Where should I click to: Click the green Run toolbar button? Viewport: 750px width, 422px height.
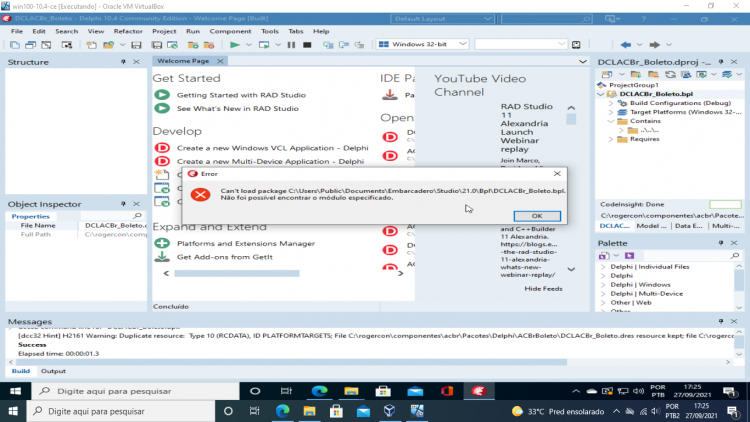234,44
